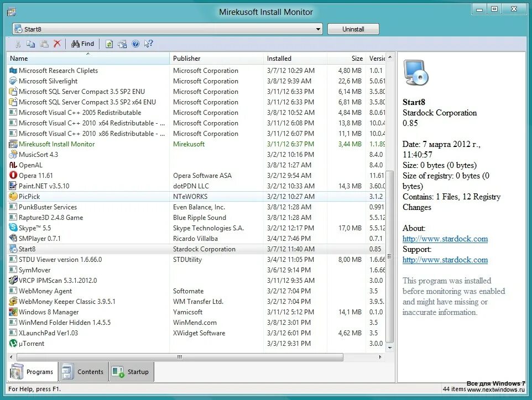
Task: Click the VRCP IPMScan icon
Action: (x=13, y=280)
